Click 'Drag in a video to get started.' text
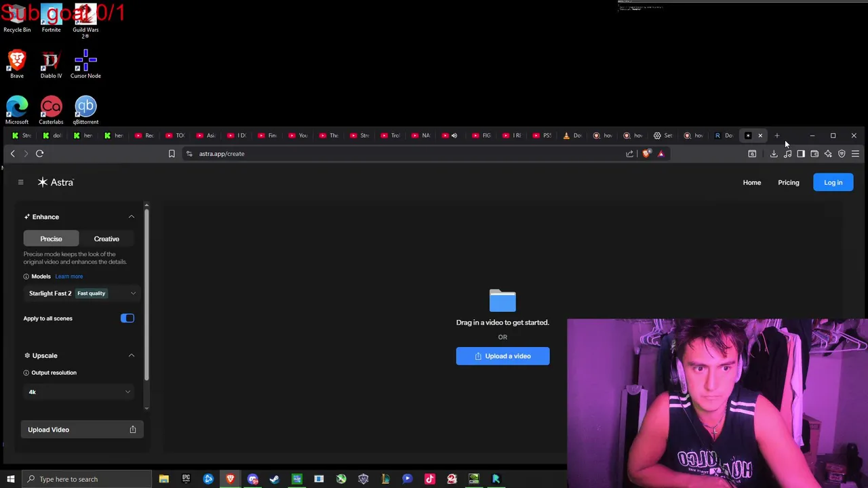The width and height of the screenshot is (868, 488). click(502, 323)
